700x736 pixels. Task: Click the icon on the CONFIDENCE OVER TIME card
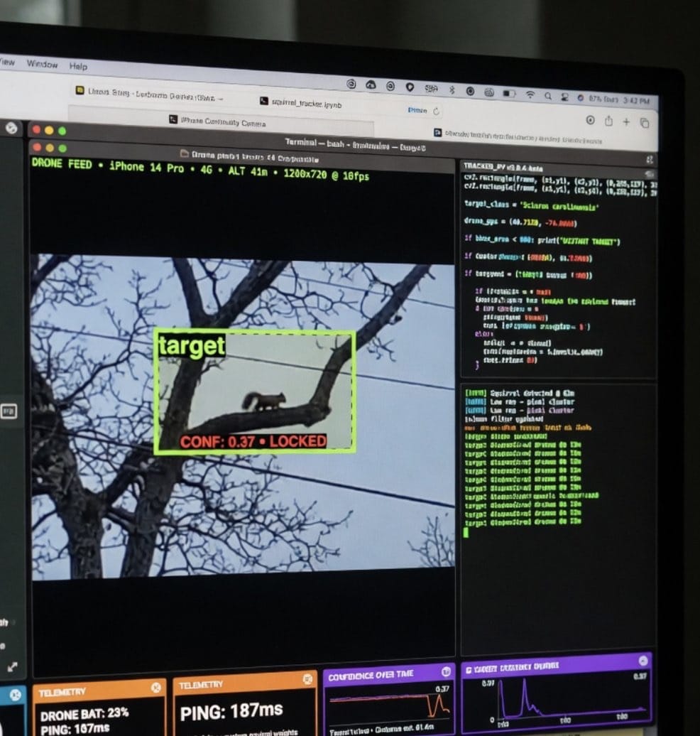click(x=446, y=671)
